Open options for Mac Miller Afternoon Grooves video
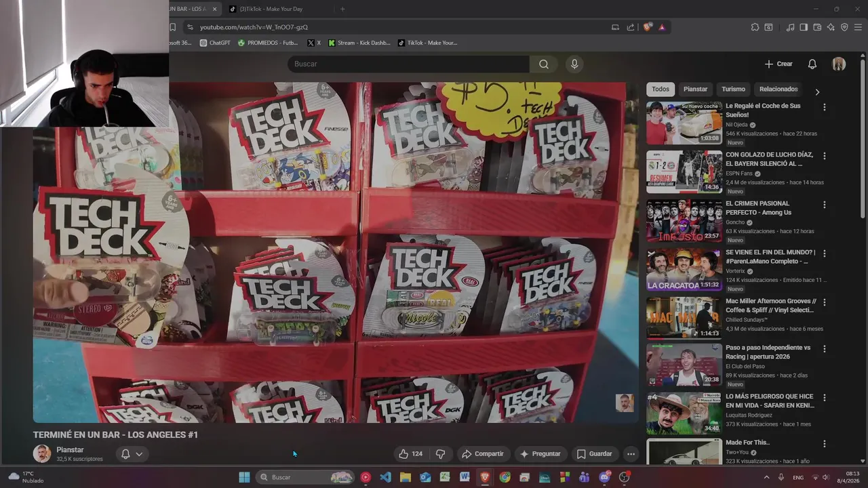The image size is (868, 488). (825, 302)
